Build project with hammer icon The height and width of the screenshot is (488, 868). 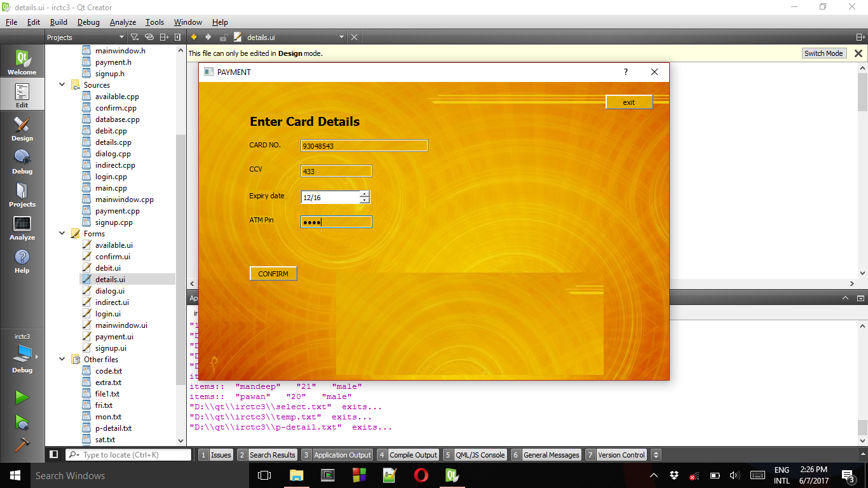click(22, 444)
